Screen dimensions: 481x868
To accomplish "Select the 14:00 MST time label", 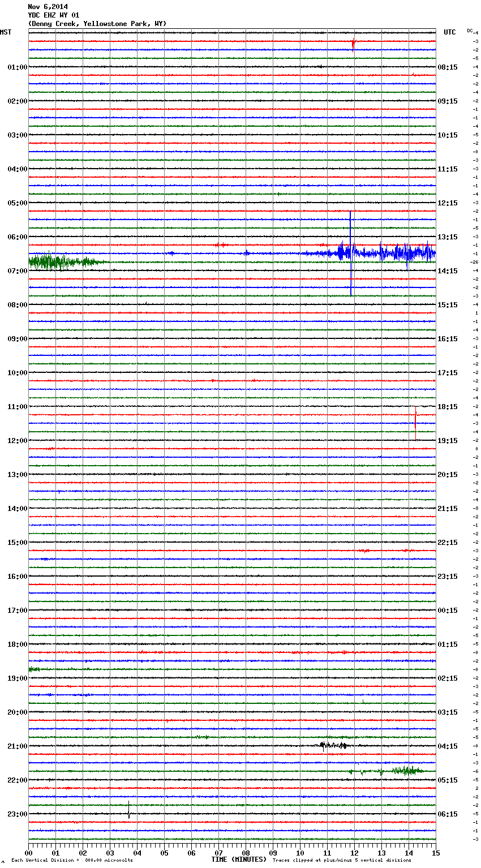I will coord(18,509).
